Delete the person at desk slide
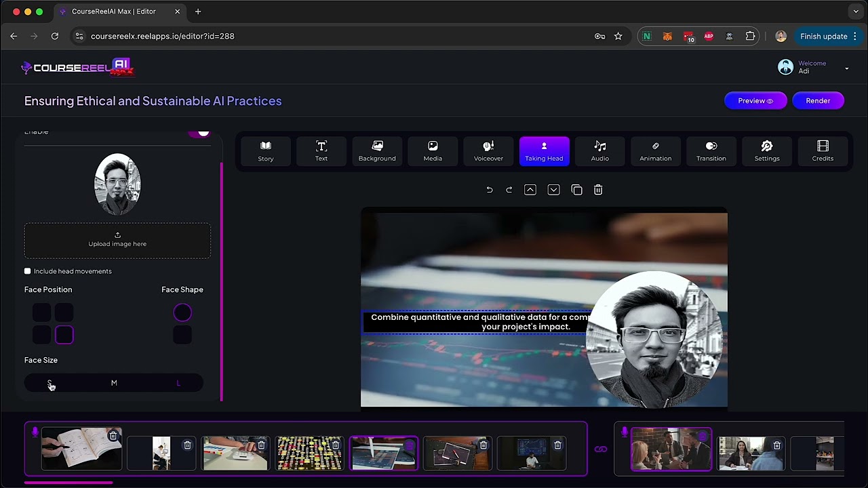This screenshot has height=488, width=868. pos(187,445)
